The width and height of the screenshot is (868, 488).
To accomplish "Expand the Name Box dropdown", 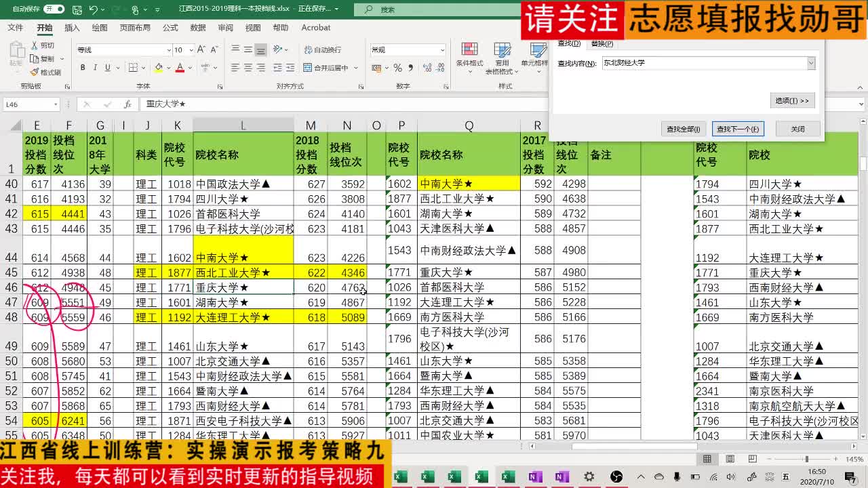I will [56, 104].
